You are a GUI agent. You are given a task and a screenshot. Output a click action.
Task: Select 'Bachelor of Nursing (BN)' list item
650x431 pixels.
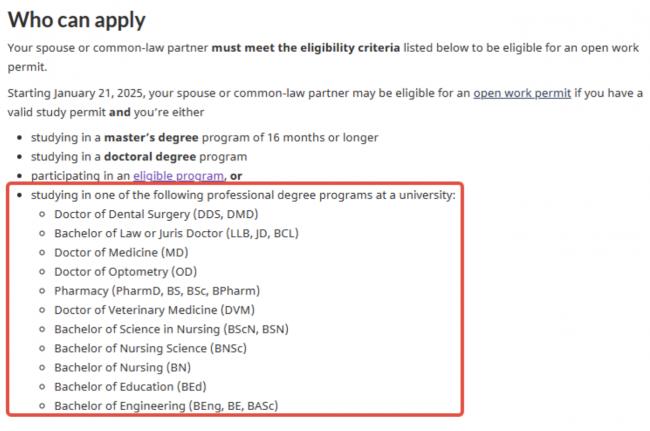(123, 368)
